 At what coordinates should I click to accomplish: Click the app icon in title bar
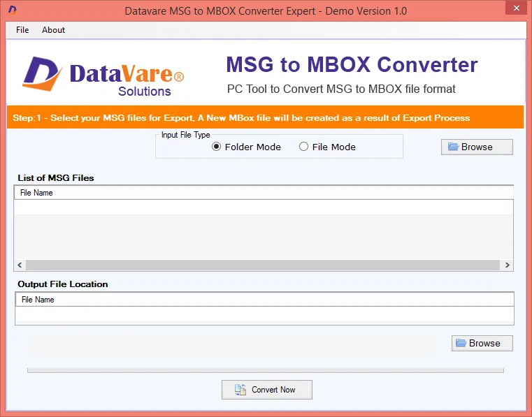coord(12,10)
